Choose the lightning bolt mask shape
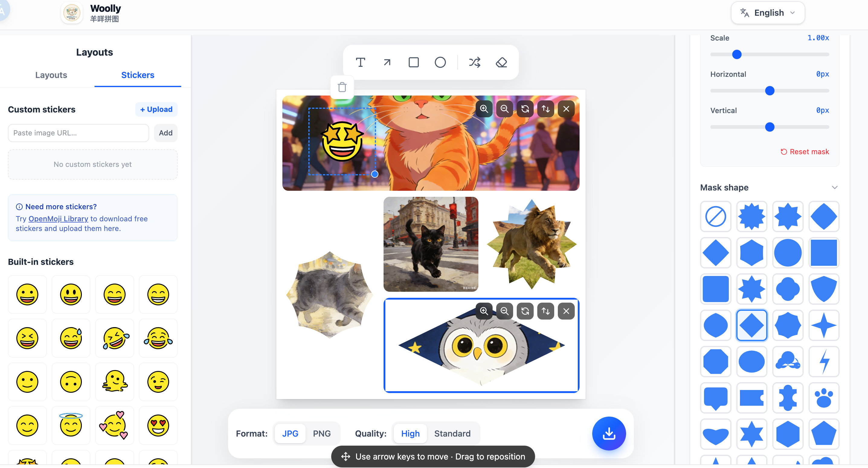868x468 pixels. point(824,362)
